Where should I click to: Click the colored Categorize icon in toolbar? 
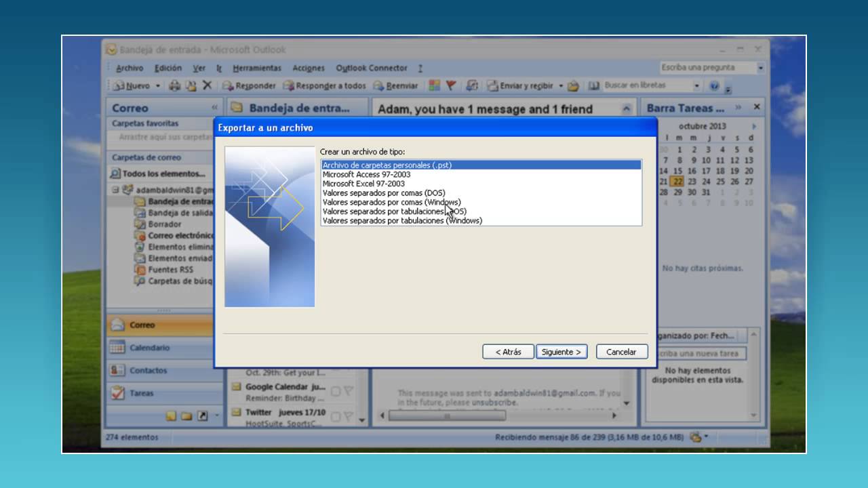tap(435, 86)
